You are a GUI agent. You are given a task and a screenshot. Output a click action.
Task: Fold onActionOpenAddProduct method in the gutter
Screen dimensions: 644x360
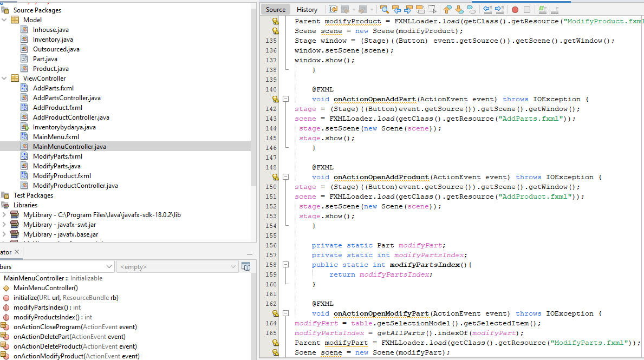click(x=286, y=177)
